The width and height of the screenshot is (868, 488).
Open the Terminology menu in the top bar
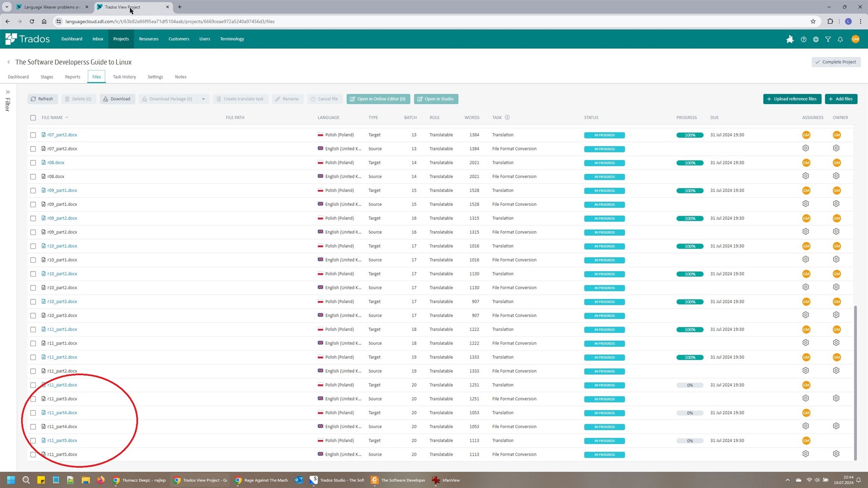pos(232,39)
